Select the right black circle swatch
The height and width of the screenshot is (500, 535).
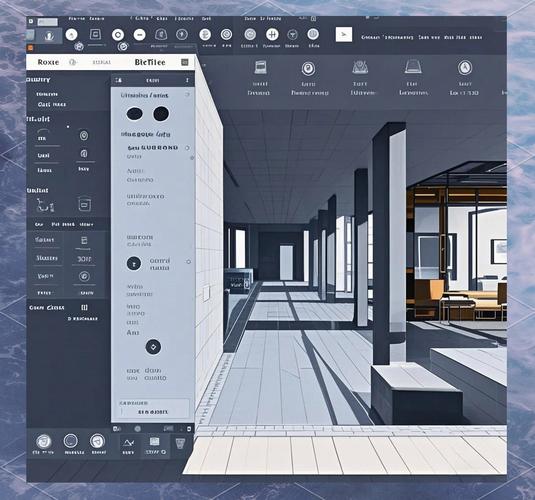click(x=161, y=114)
